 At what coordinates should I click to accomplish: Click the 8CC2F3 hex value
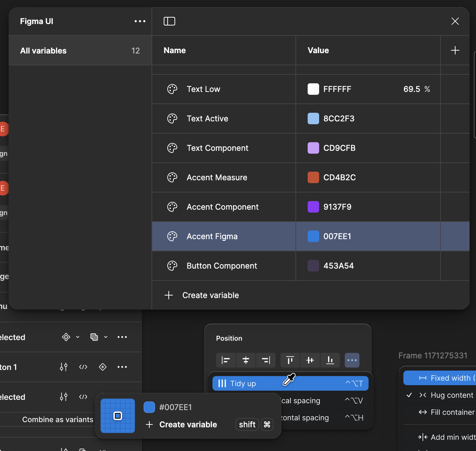click(x=339, y=118)
